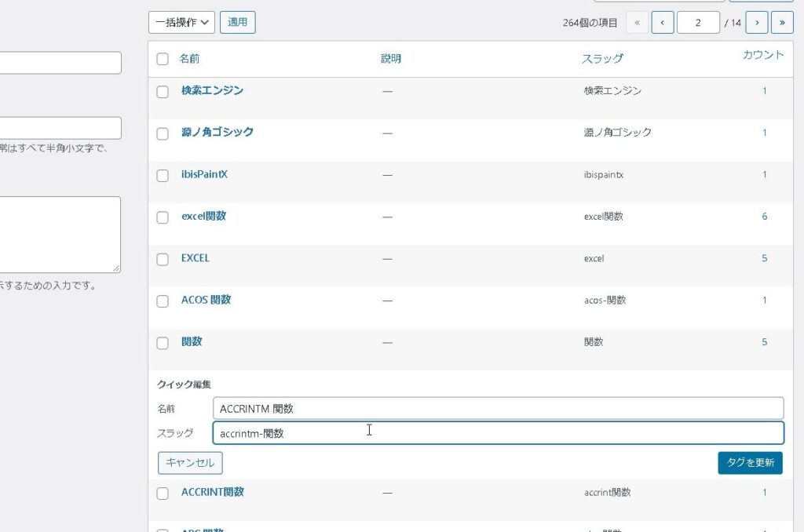Sort by the カウント column header
Viewport: 804px width, 532px height.
[x=762, y=55]
